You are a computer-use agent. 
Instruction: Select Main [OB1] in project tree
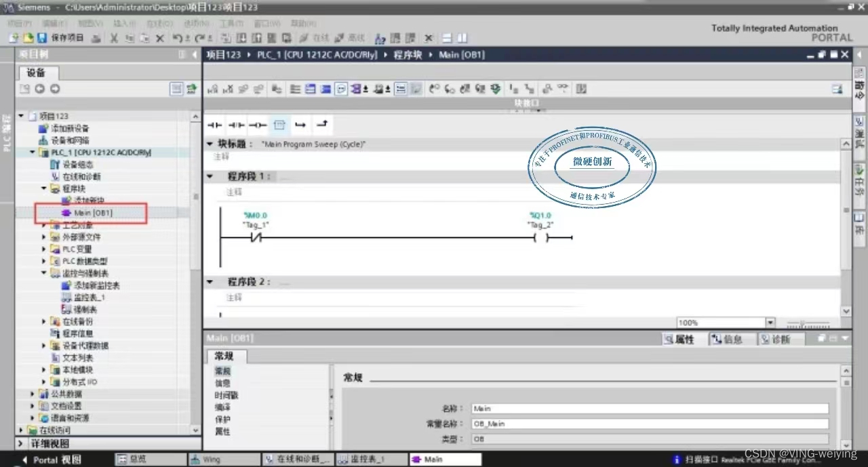[x=93, y=213]
